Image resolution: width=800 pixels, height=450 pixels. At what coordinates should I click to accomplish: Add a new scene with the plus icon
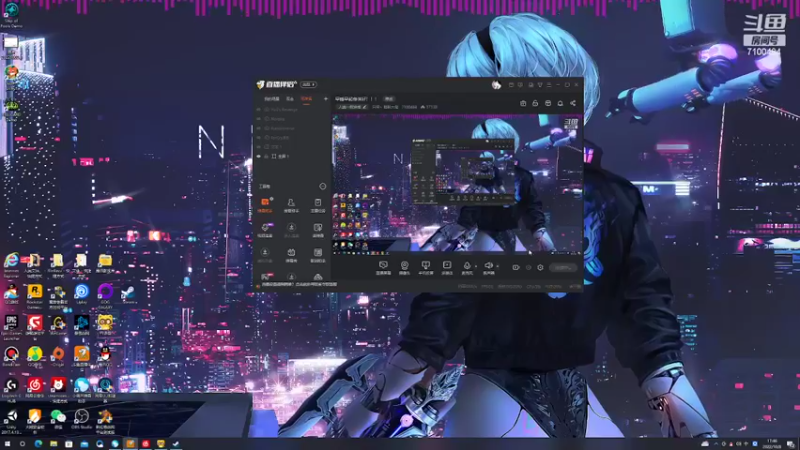pos(326,98)
